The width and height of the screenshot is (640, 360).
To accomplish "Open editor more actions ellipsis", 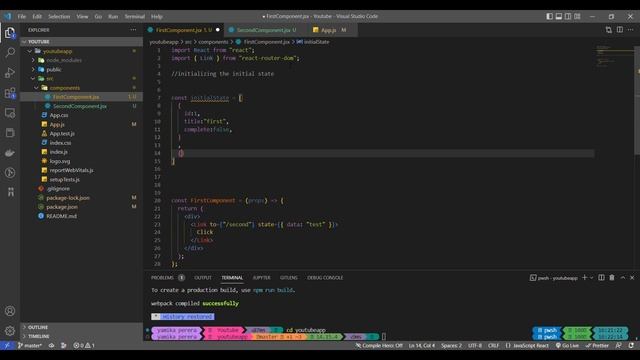I will point(631,30).
